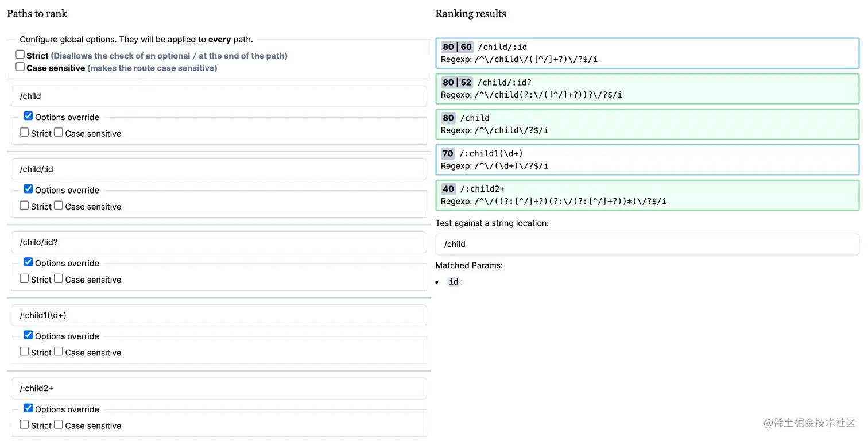This screenshot has height=441, width=868.
Task: Click the /child/:id? path text field
Action: coord(219,242)
